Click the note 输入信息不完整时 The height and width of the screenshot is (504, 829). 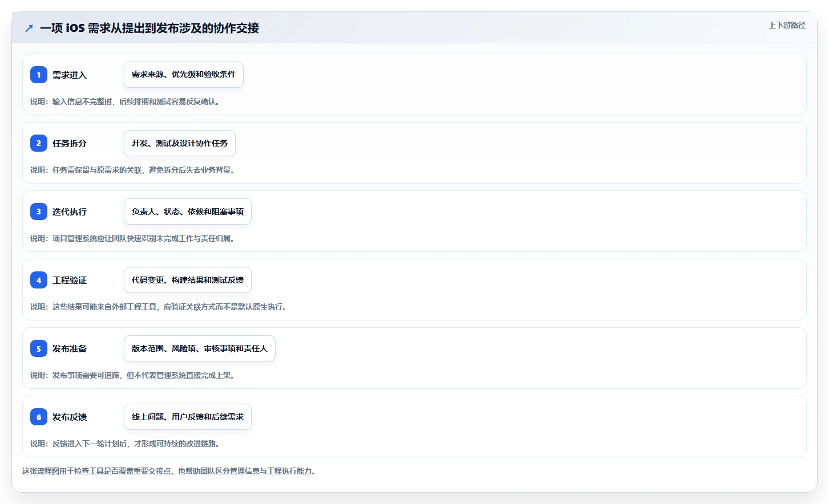point(126,101)
